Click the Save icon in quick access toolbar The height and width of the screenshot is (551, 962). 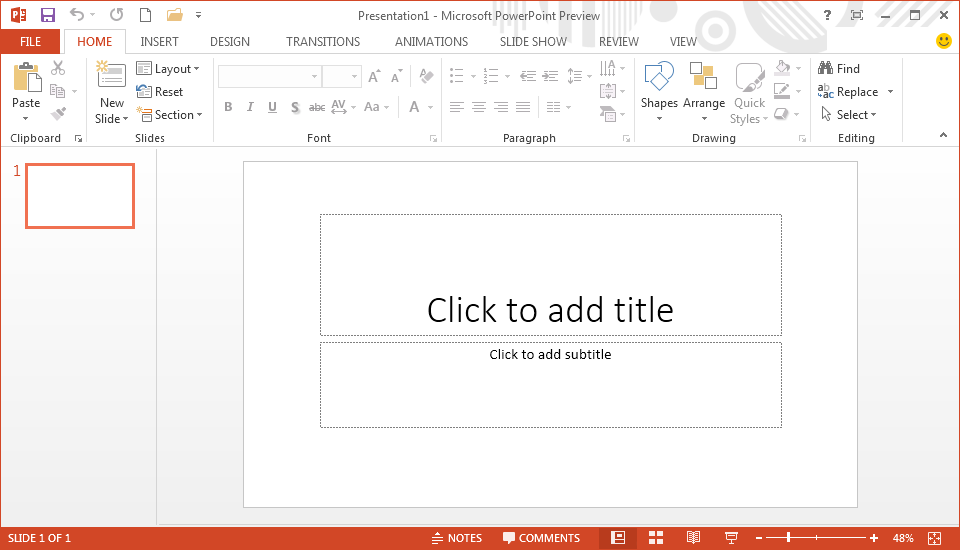tap(47, 15)
